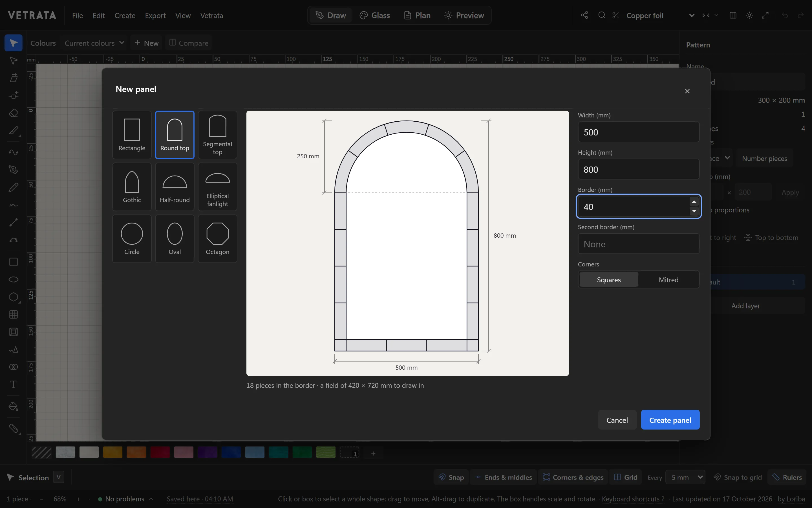The height and width of the screenshot is (508, 812).
Task: Increase Border value with up stepper
Action: [694, 202]
